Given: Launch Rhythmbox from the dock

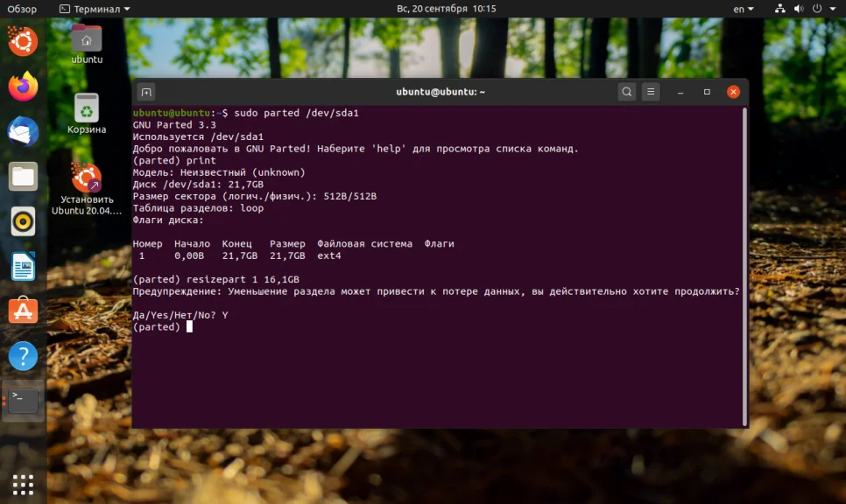Looking at the screenshot, I should coord(23,221).
